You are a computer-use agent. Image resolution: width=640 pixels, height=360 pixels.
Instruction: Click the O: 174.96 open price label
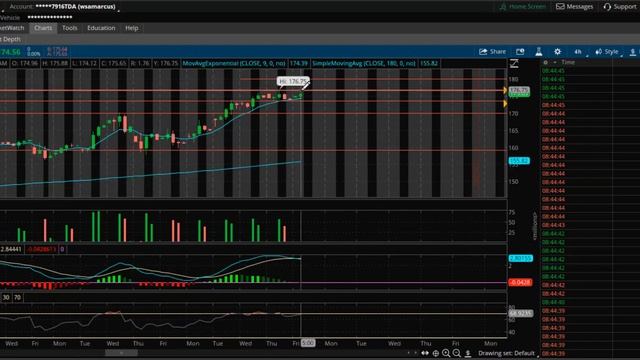coord(25,63)
